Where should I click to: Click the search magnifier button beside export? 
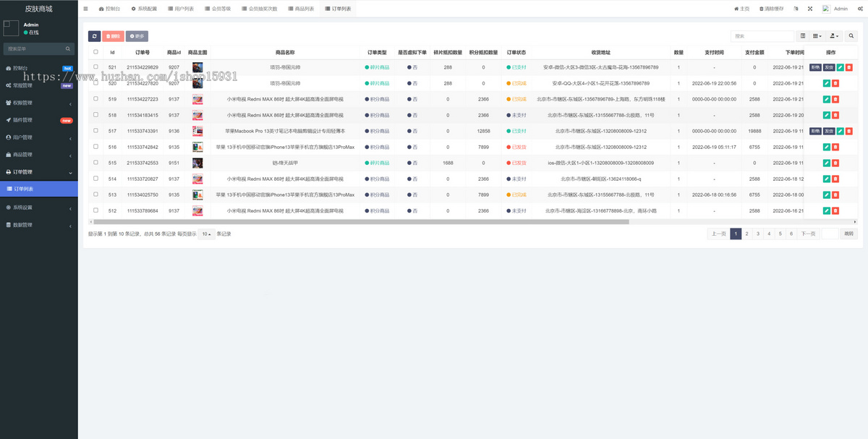tap(851, 36)
